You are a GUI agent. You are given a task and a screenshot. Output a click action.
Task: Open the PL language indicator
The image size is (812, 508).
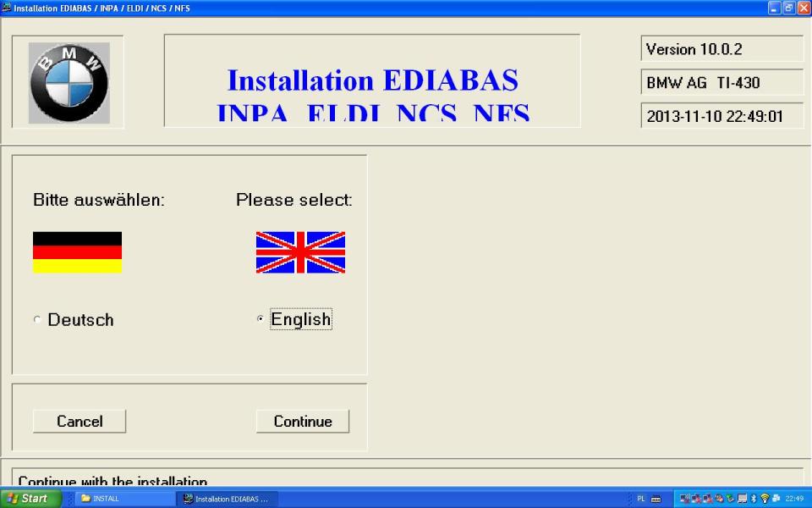coord(641,499)
